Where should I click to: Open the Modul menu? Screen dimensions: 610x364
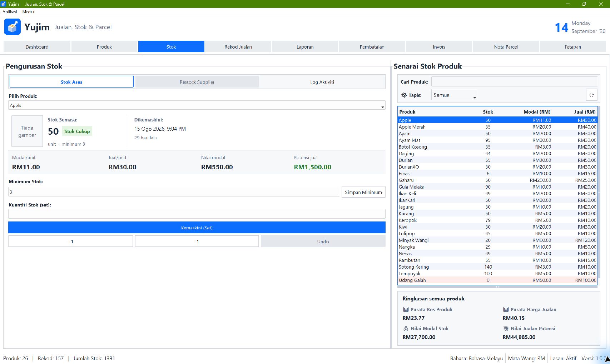click(x=28, y=11)
